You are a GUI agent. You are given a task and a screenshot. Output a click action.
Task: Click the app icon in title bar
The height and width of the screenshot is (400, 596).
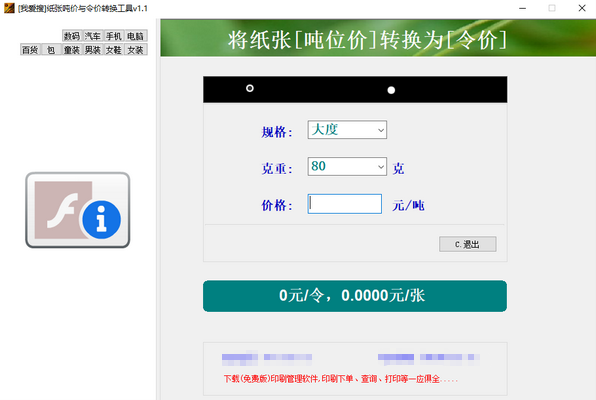click(9, 8)
